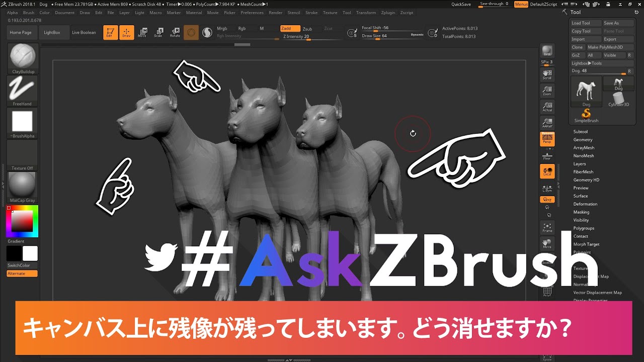Toggle L.Sym local symmetry
The height and width of the screenshot is (362, 644).
point(547,188)
